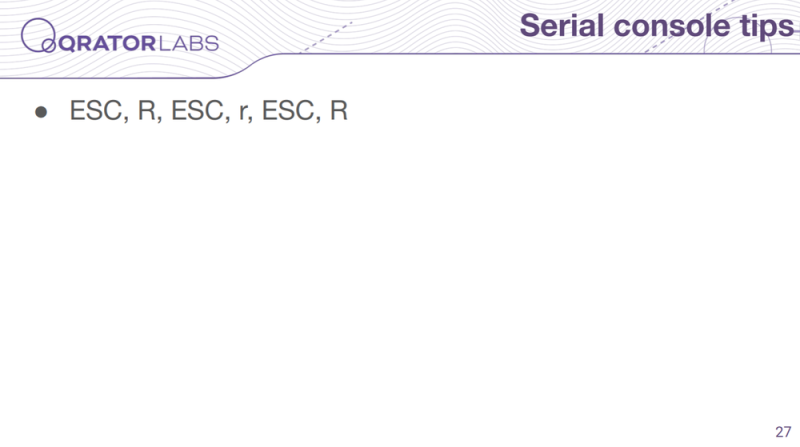Select the word console in the title
The height and width of the screenshot is (447, 800).
point(672,26)
